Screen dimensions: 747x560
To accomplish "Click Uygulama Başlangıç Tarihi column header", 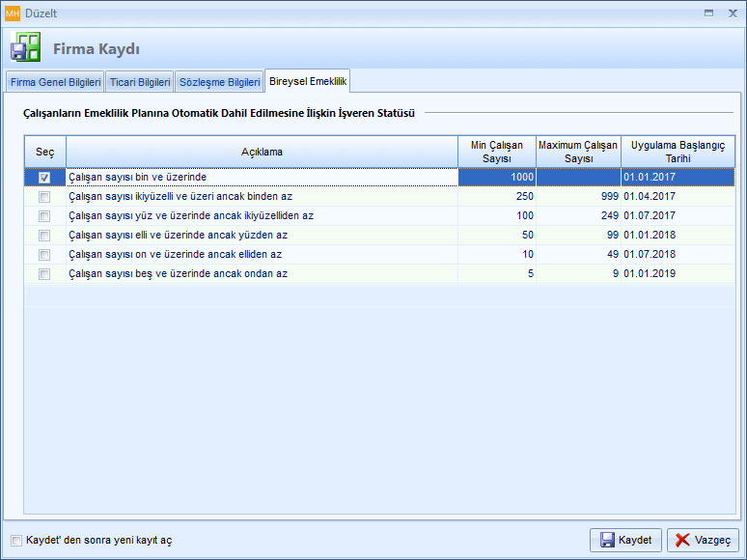I will 678,152.
